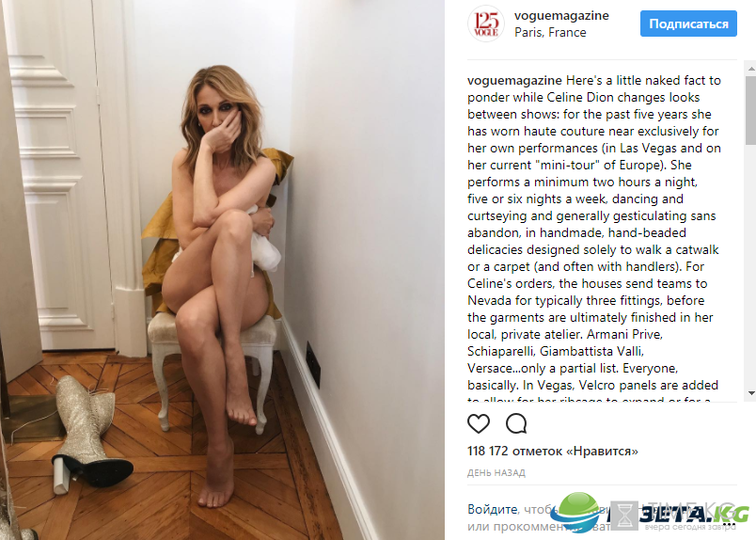756x540 pixels.
Task: Click the Подписаться follow button
Action: point(688,24)
